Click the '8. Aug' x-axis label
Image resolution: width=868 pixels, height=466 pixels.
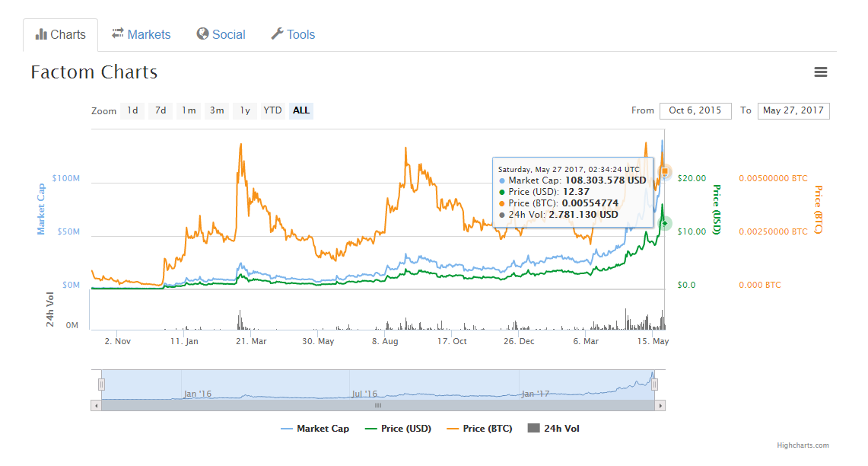(385, 341)
